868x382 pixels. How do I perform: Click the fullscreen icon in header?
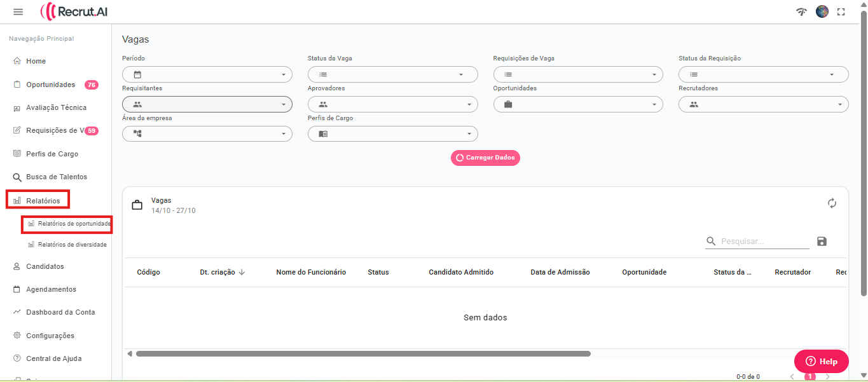coord(841,11)
